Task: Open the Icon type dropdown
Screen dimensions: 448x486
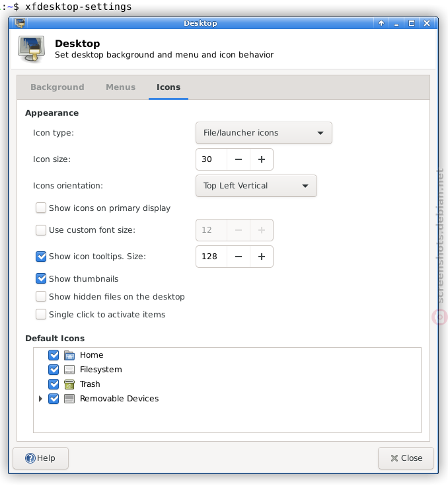Action: 264,133
